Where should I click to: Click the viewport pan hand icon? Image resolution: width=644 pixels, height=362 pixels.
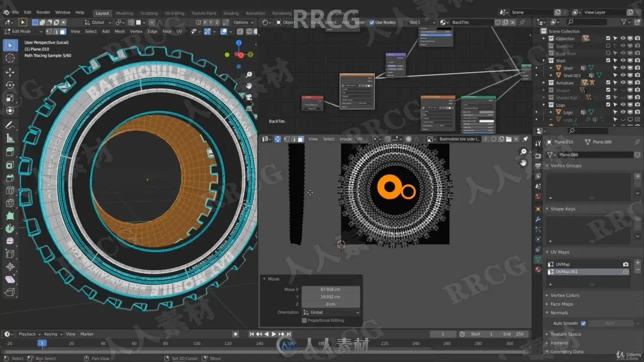tap(249, 85)
